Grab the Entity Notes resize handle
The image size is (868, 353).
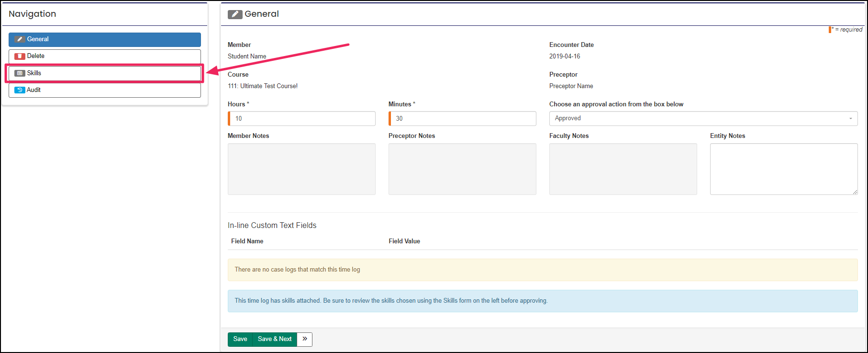(855, 192)
